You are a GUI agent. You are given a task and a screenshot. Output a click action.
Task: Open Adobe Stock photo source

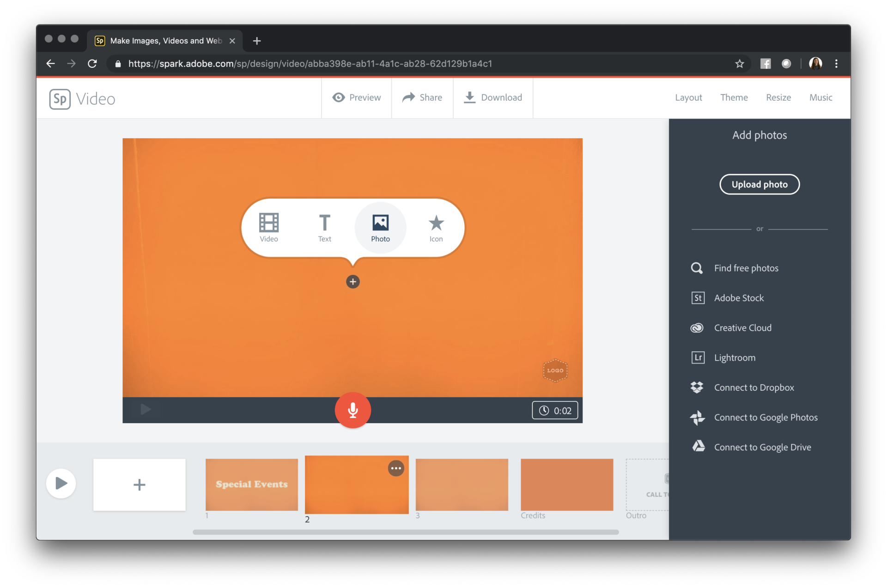click(x=738, y=298)
